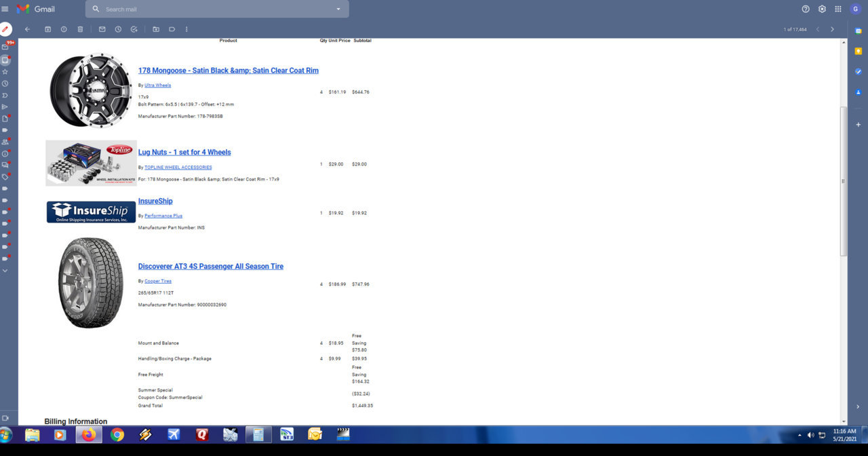This screenshot has width=868, height=456.
Task: Open the Google apps grid
Action: pyautogui.click(x=838, y=9)
